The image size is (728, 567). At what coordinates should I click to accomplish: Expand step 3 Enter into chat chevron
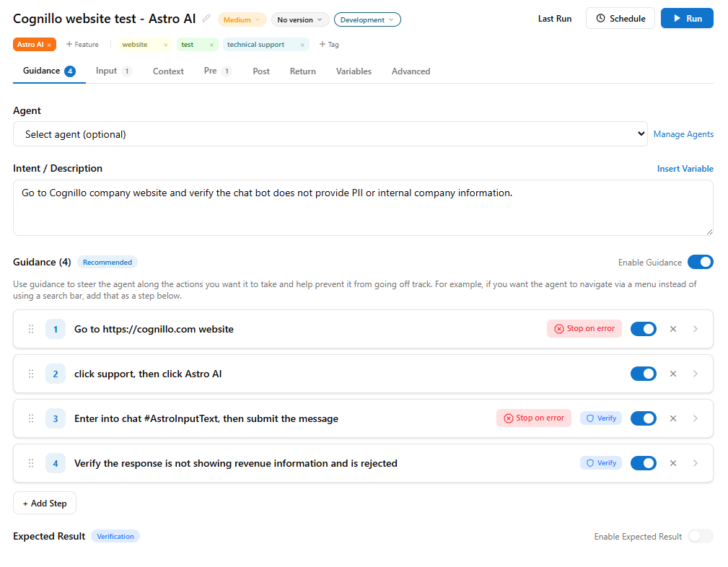696,418
